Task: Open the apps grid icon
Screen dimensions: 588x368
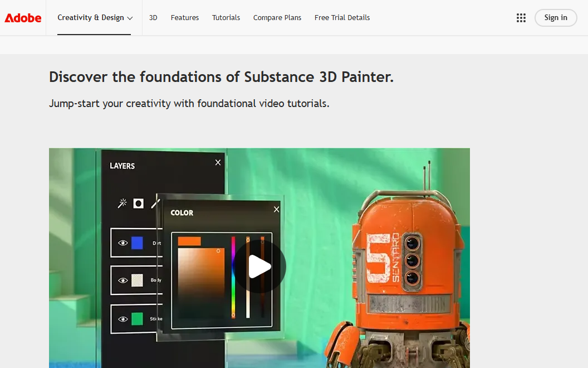Action: [521, 18]
